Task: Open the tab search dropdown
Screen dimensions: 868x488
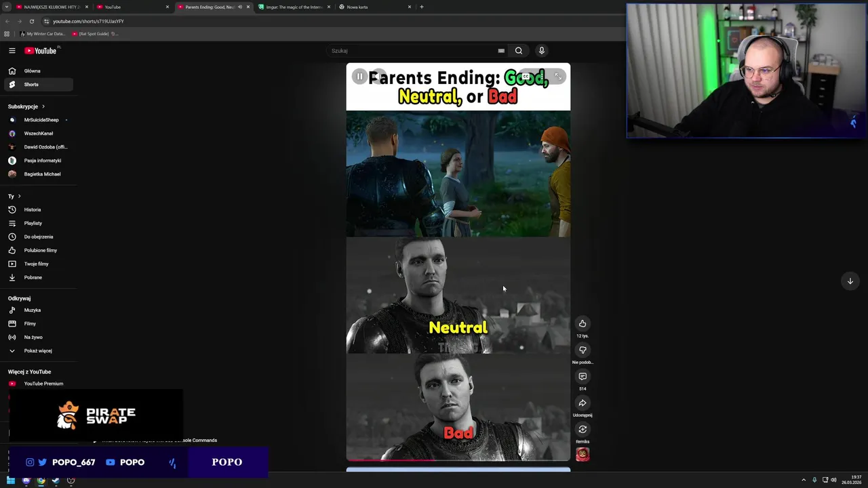Action: (x=6, y=7)
